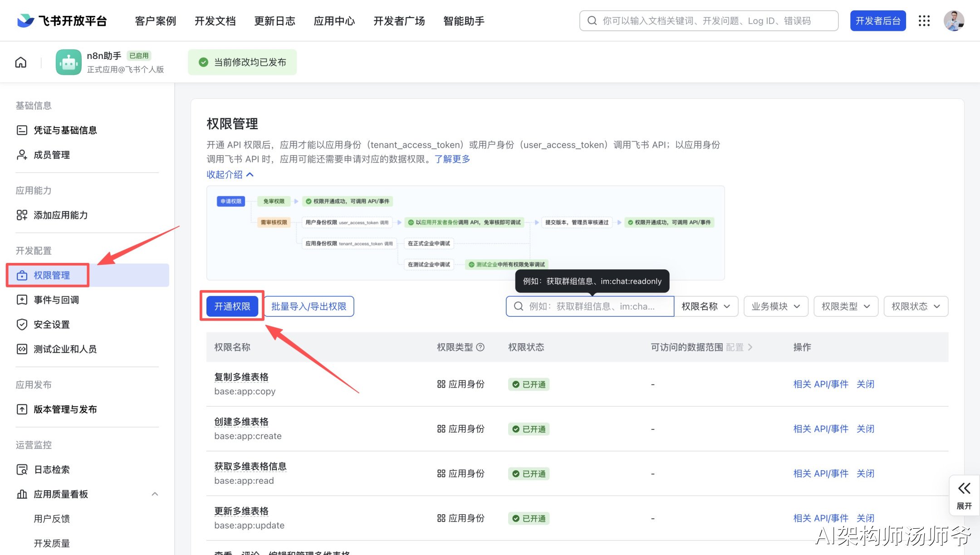Open the 权限类型 filter dropdown

click(846, 307)
